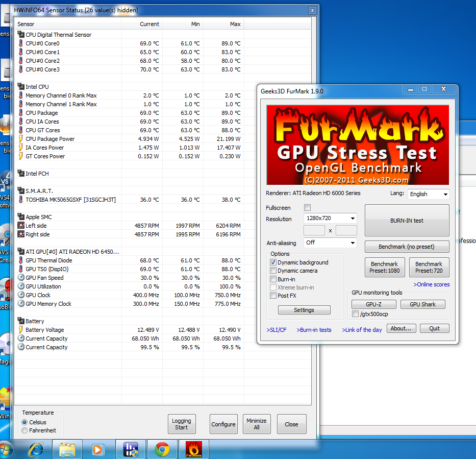Screen dimensions: 476x459
Task: Open Internet Explorer from the taskbar
Action: 36,449
